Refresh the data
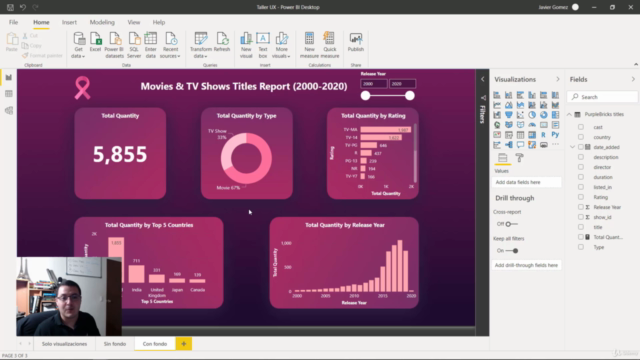The height and width of the screenshot is (360, 640). coord(222,42)
